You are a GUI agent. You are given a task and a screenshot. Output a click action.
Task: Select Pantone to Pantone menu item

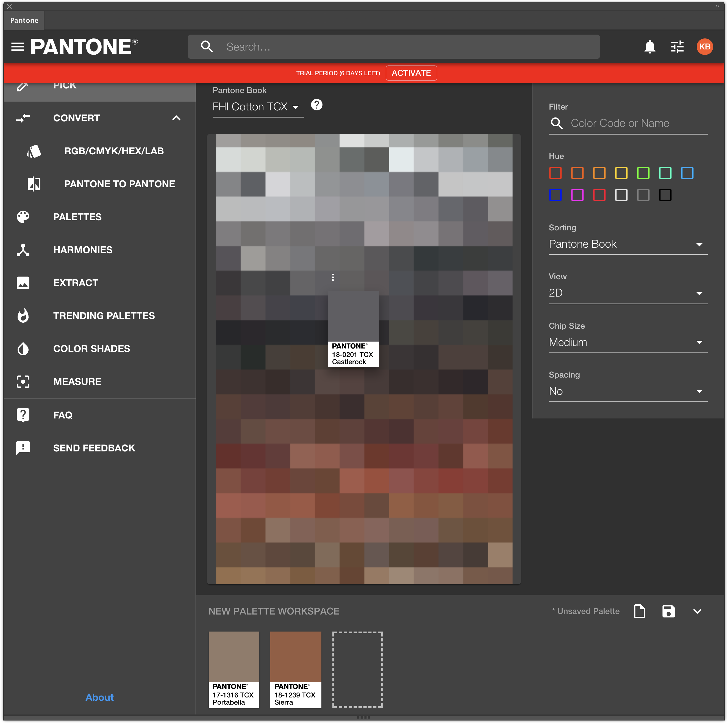[x=100, y=184]
